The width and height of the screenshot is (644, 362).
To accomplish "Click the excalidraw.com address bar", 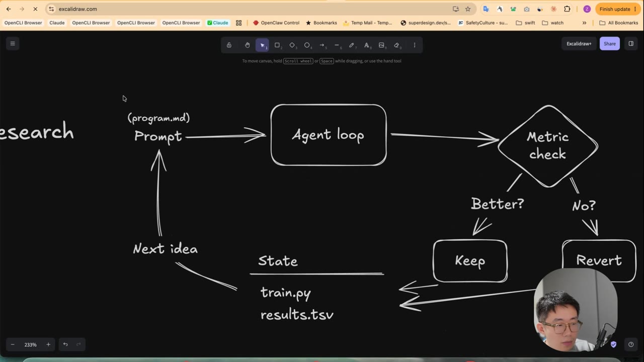I will pyautogui.click(x=252, y=9).
